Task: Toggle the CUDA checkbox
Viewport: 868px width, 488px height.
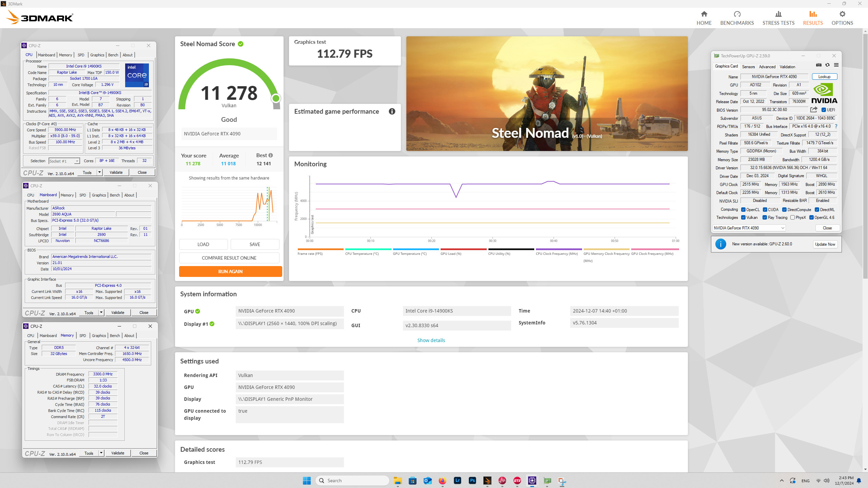Action: (x=765, y=210)
